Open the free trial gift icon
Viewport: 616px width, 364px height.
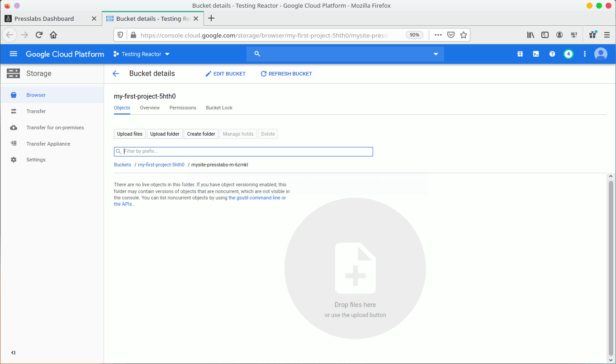(x=520, y=54)
